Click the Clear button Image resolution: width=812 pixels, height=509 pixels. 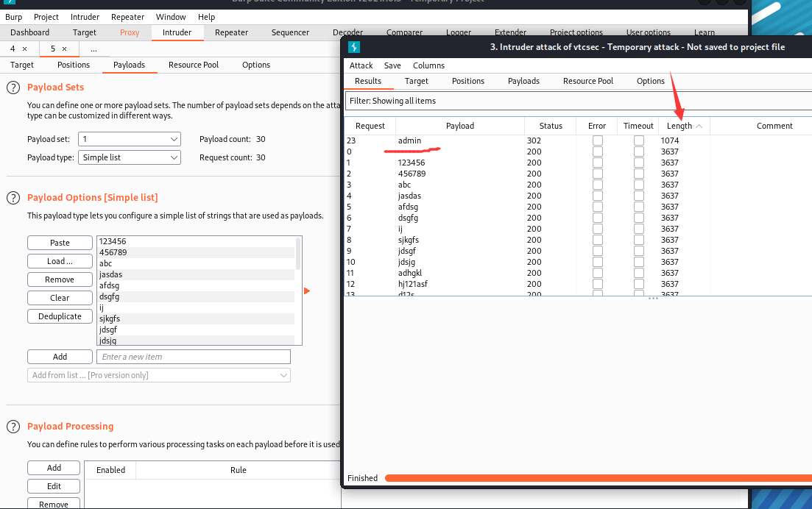point(60,298)
